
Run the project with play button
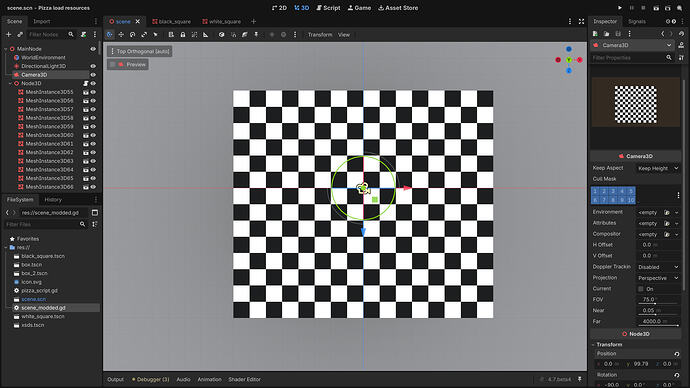click(x=620, y=8)
